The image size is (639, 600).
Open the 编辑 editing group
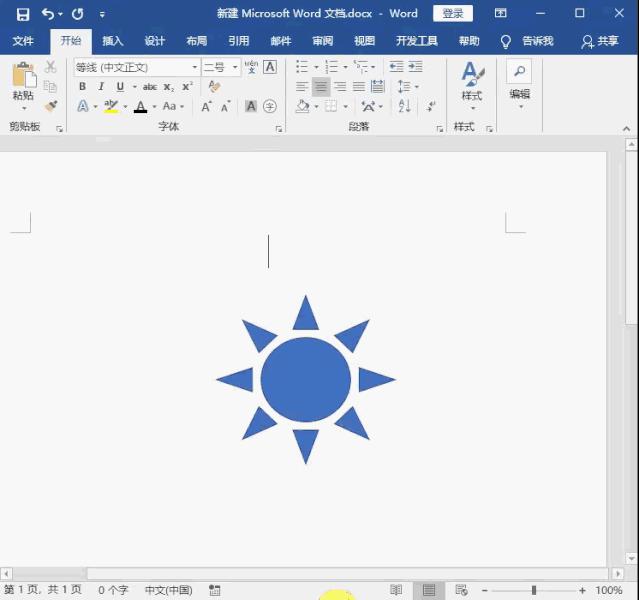pyautogui.click(x=520, y=85)
